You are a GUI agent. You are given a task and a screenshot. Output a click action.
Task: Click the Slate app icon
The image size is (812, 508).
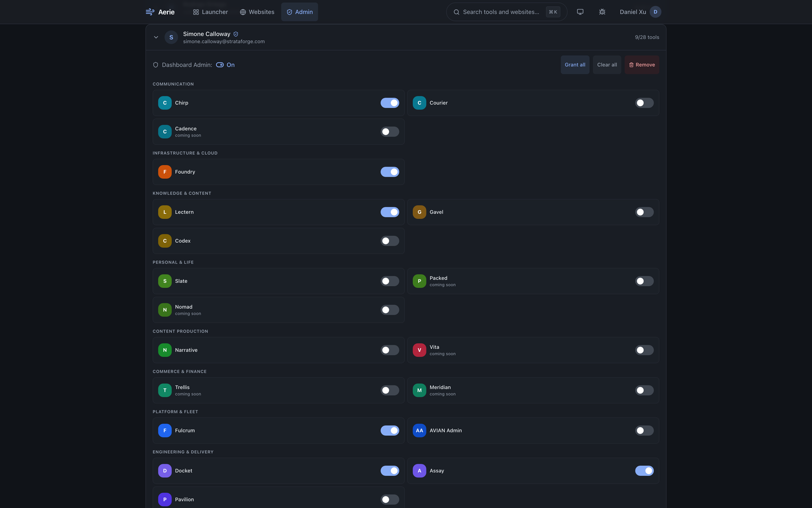165,281
